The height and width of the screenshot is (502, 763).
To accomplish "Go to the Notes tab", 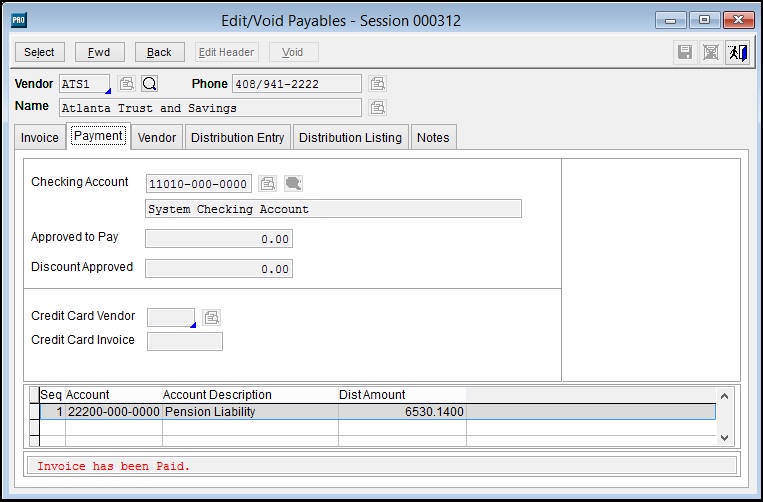I will pyautogui.click(x=433, y=138).
